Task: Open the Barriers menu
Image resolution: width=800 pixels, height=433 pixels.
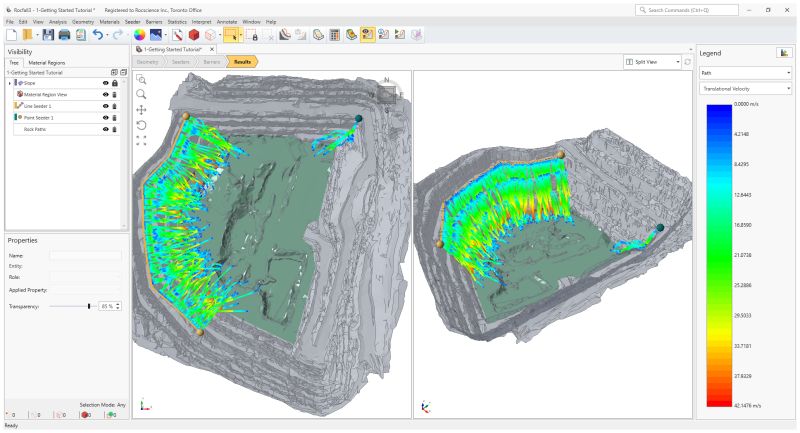Action: [154, 22]
